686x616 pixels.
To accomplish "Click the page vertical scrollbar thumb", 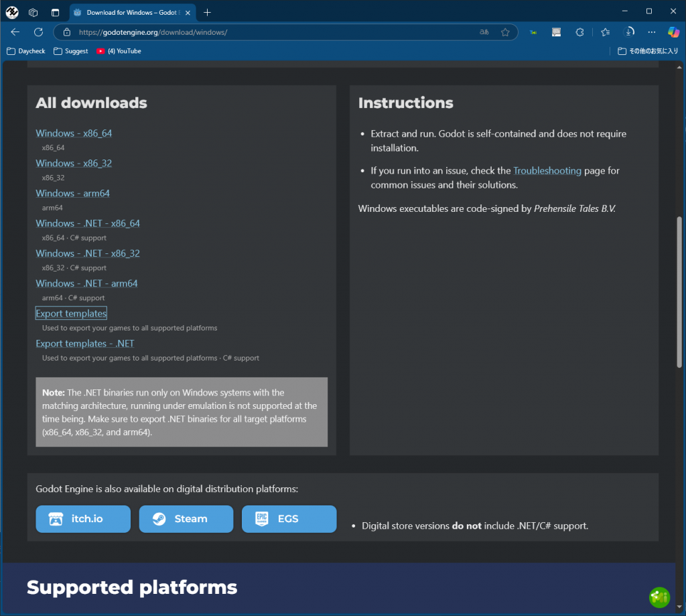I will tap(679, 292).
